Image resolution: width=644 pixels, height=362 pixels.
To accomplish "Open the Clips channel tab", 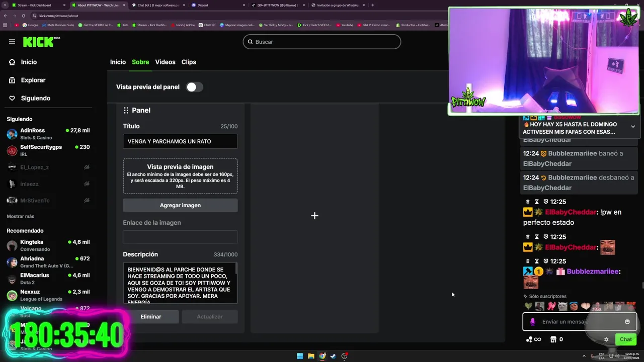I will point(189,62).
